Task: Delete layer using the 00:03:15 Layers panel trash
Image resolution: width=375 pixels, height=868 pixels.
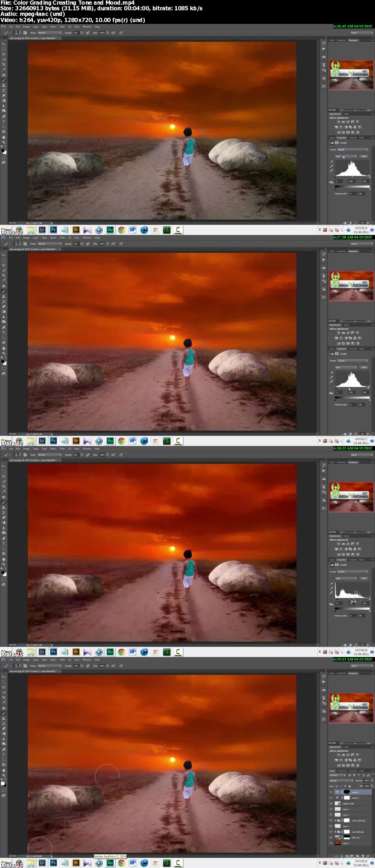Action: pyautogui.click(x=368, y=856)
